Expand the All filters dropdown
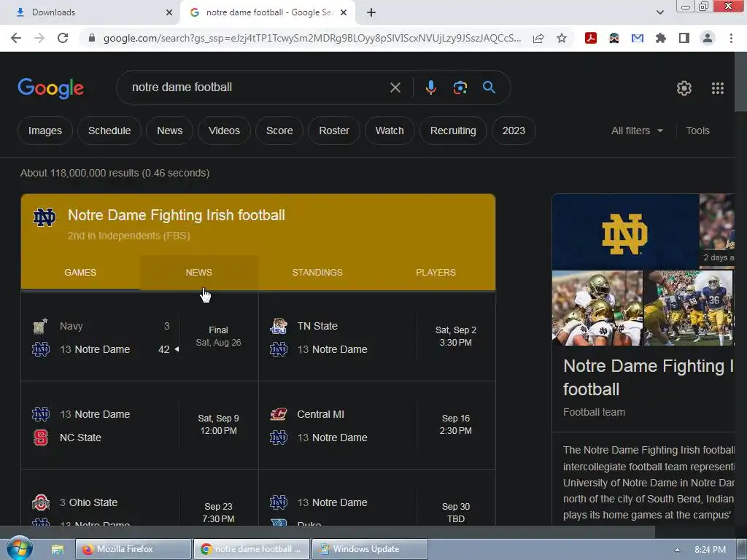The height and width of the screenshot is (560, 747). (x=637, y=131)
